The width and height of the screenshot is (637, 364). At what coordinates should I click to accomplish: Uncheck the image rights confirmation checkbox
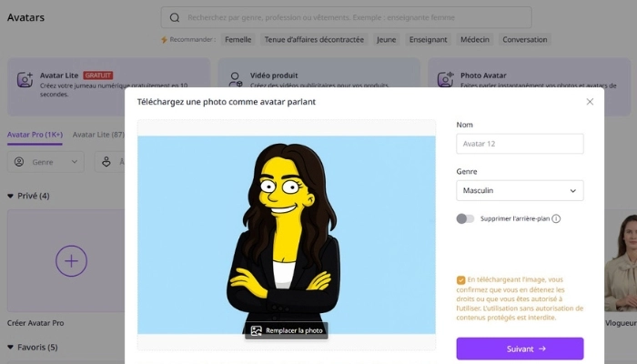point(460,280)
